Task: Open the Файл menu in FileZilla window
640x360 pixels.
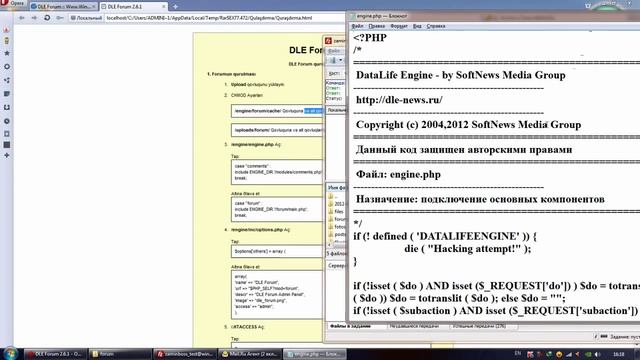Action: click(x=334, y=51)
